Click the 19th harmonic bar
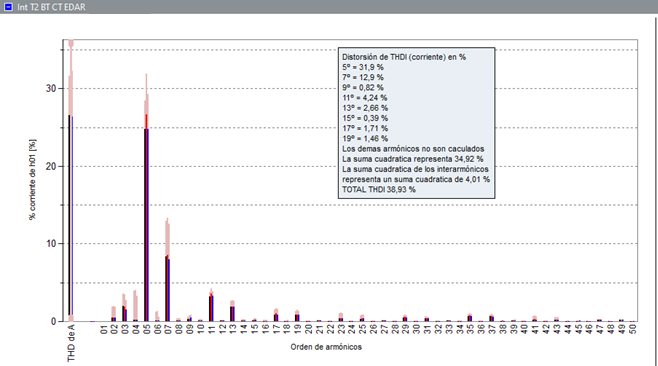This screenshot has height=366, width=658. pos(297,316)
